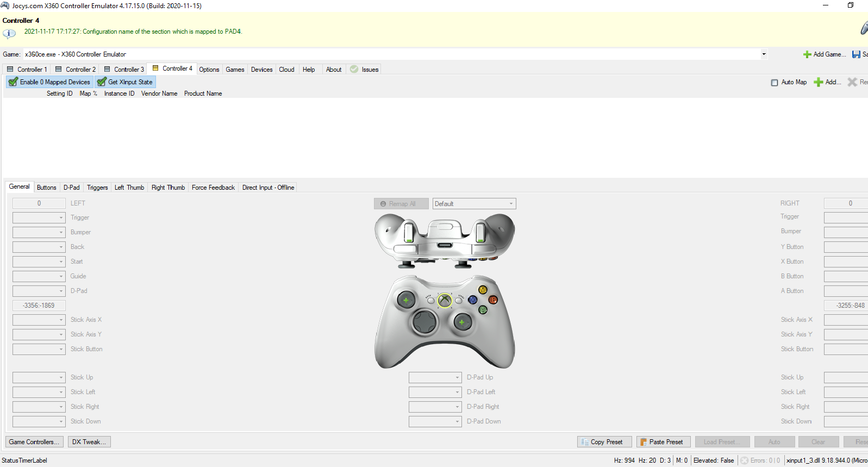Screen dimensions: 868x467
Task: Click the Auto button at the bottom
Action: coord(775,442)
